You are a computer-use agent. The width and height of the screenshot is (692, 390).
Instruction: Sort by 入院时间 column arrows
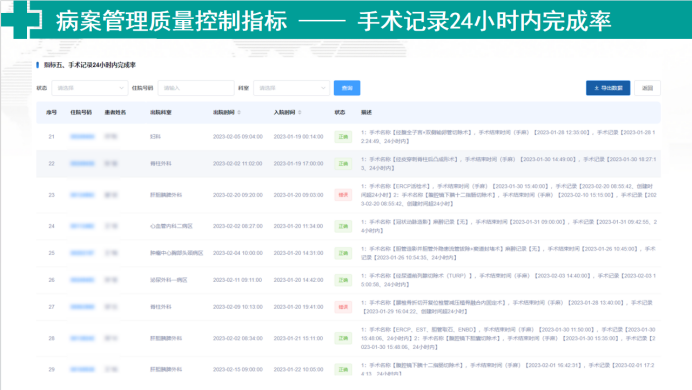click(300, 112)
